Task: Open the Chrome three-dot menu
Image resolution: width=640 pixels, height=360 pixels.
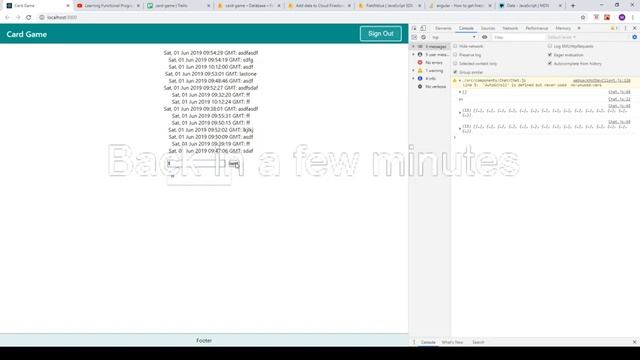Action: point(633,17)
